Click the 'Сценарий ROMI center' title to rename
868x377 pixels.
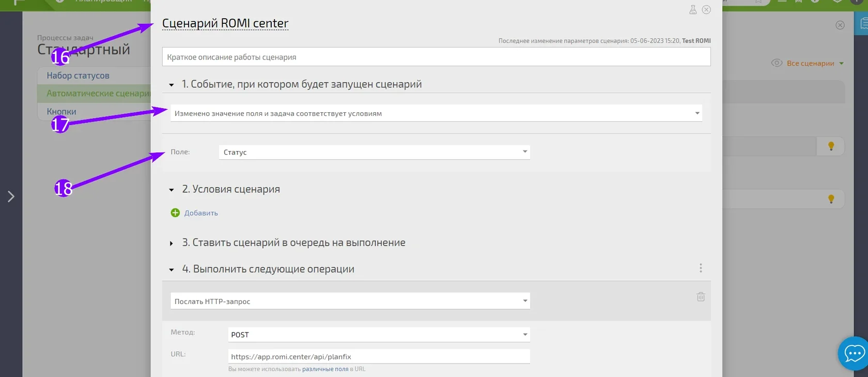[225, 23]
